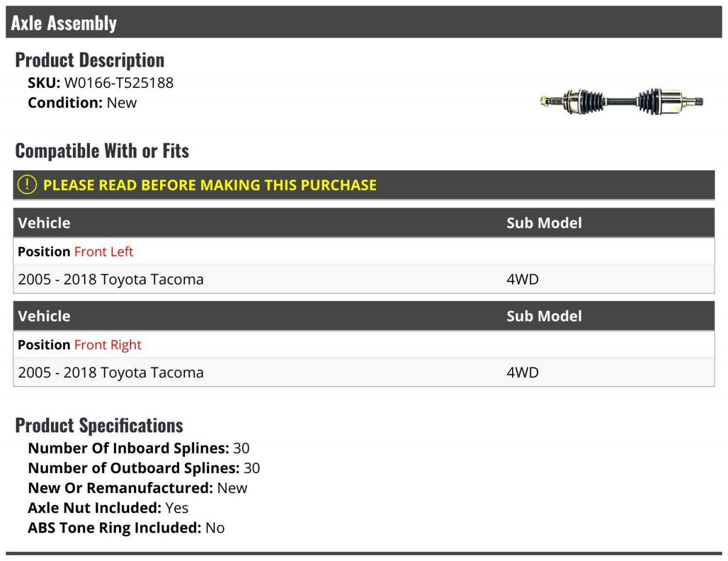Select the Toyota Tacoma row under Front Left
The height and width of the screenshot is (561, 728).
pyautogui.click(x=111, y=280)
